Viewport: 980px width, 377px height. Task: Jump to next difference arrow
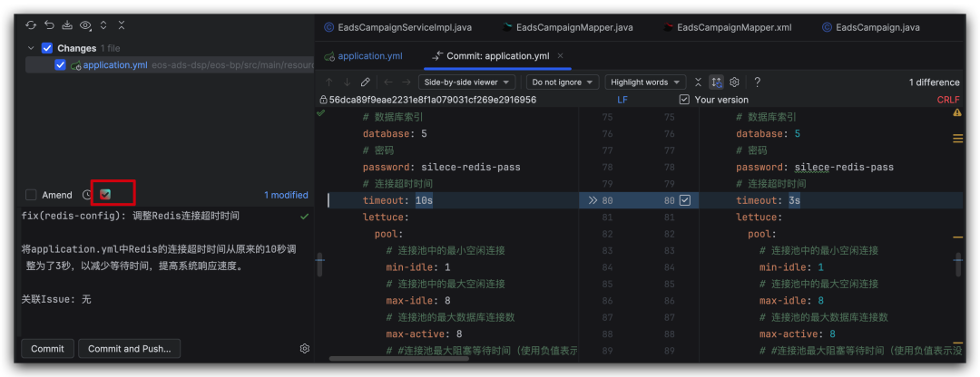coord(348,82)
